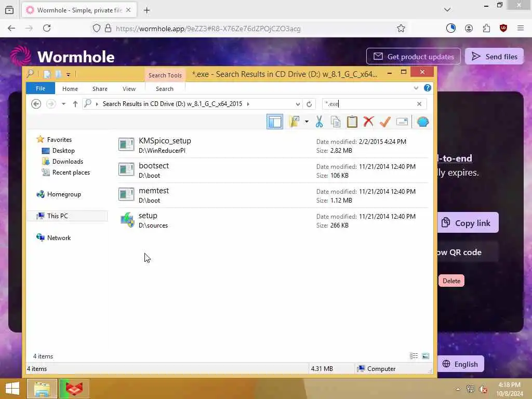
Task: Clear the *.exe search box
Action: 419,104
